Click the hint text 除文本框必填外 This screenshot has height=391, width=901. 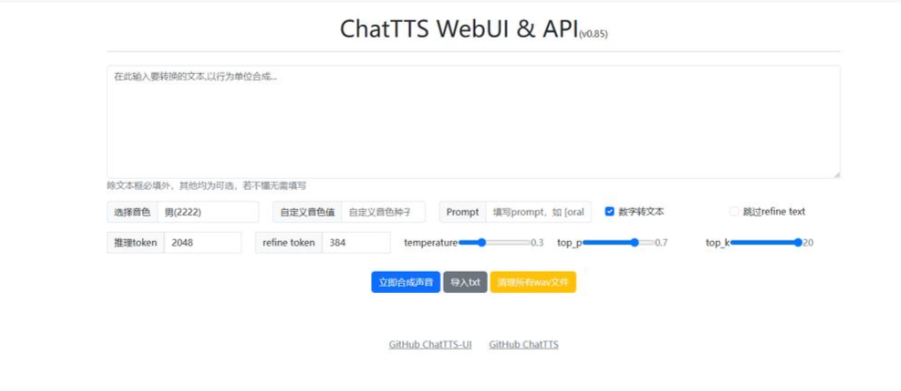point(207,186)
